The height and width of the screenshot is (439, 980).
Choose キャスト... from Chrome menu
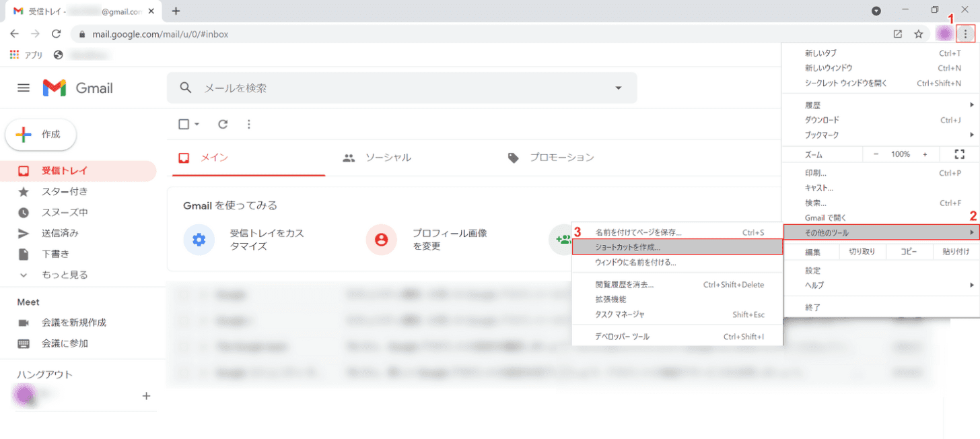coord(881,188)
